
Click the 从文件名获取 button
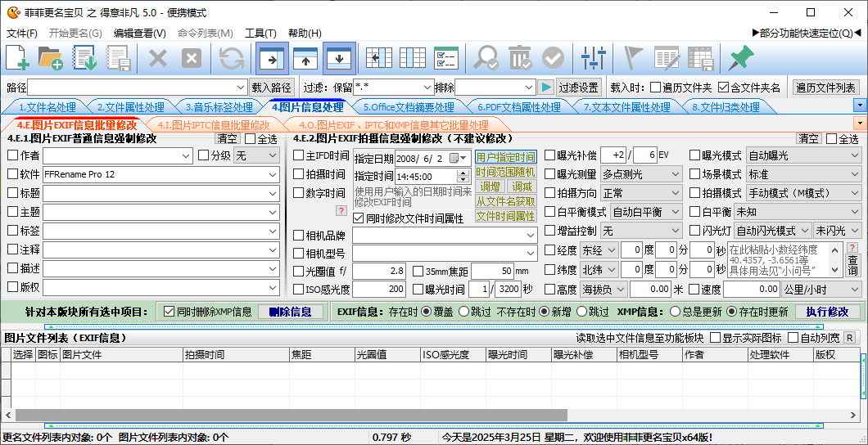point(506,201)
